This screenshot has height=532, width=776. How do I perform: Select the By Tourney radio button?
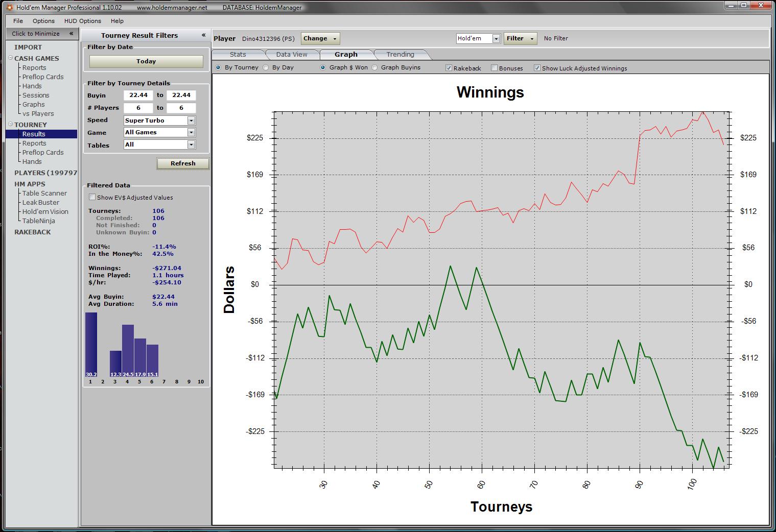[x=218, y=67]
